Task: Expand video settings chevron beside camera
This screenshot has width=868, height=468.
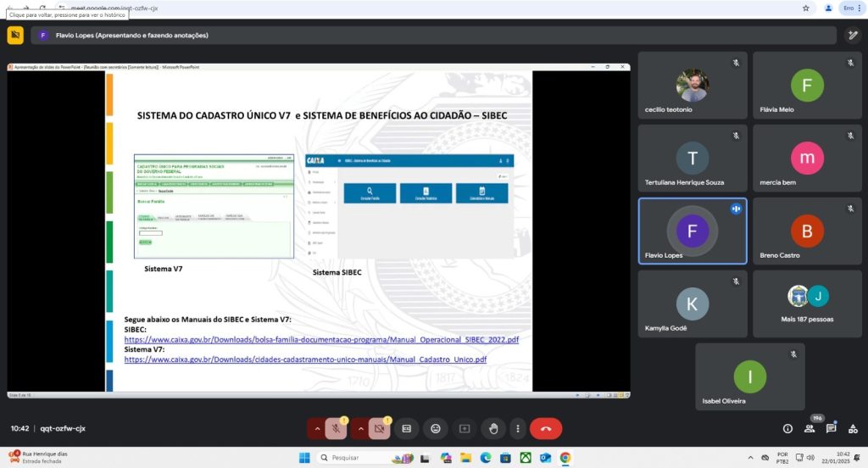Action: (361, 429)
